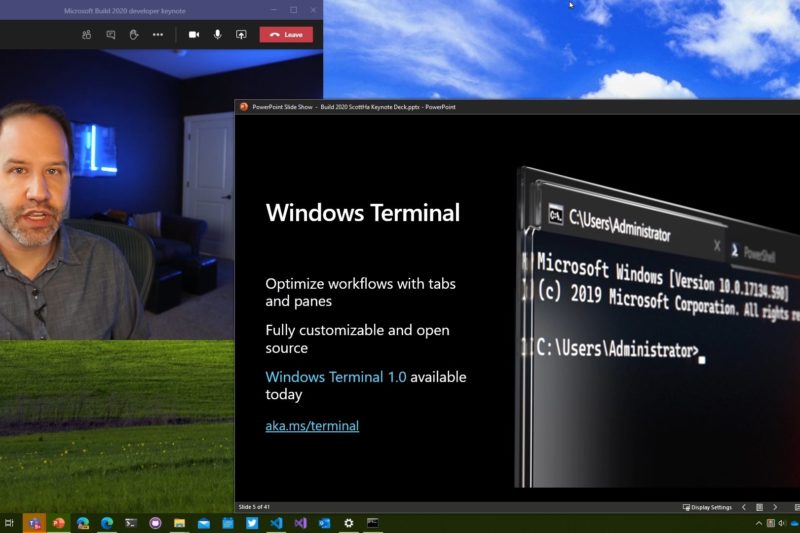Open the Edge icon with the yellow badge
The height and width of the screenshot is (533, 800).
click(83, 523)
